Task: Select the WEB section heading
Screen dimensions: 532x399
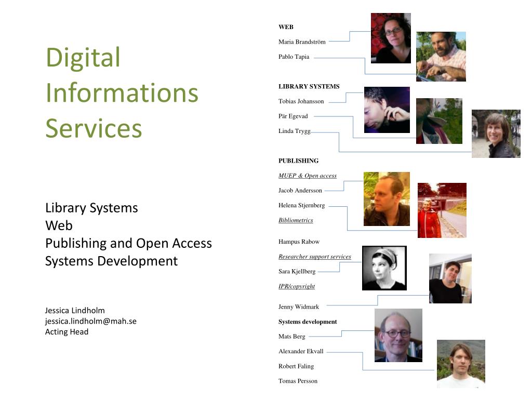Action: coord(286,27)
